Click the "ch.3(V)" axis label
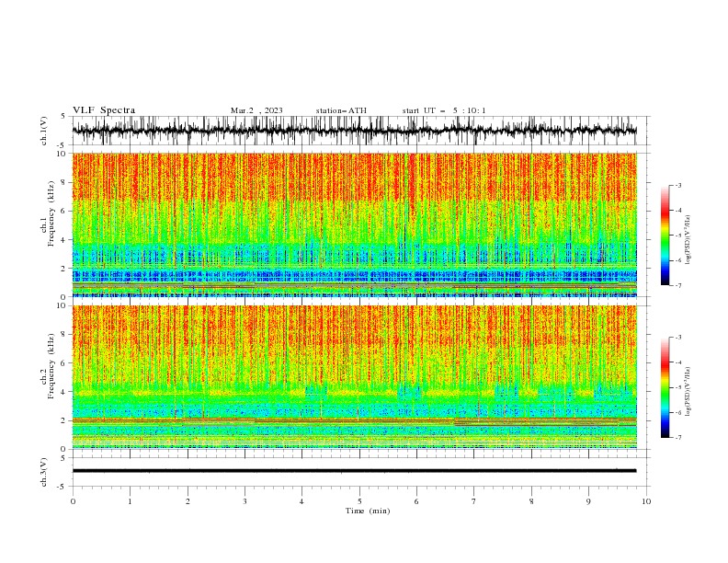 click(x=44, y=472)
